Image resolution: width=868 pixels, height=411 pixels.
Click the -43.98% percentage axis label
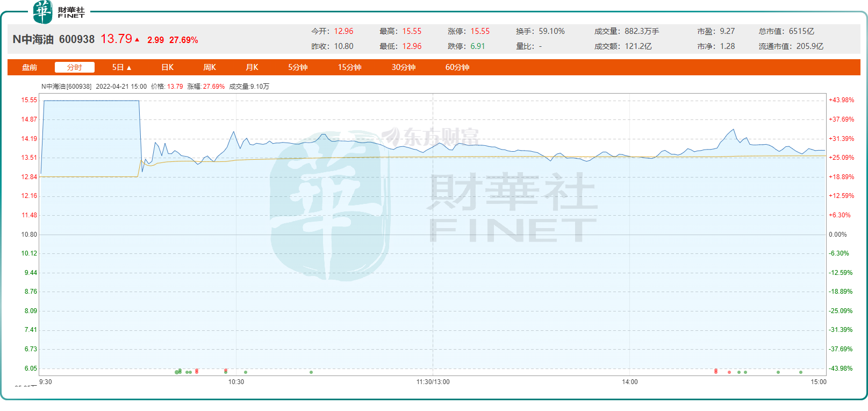pyautogui.click(x=841, y=369)
